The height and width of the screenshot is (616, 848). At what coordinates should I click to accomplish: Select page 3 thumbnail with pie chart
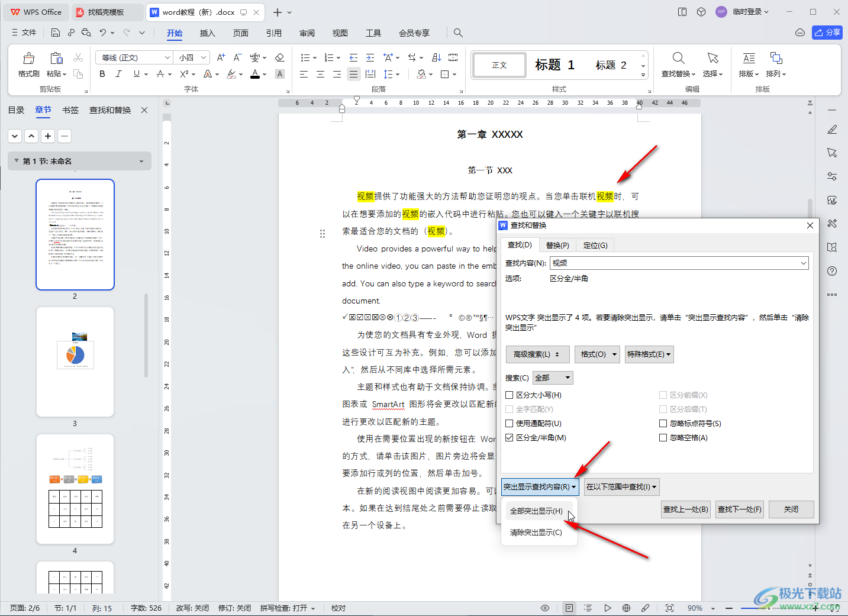pyautogui.click(x=75, y=362)
